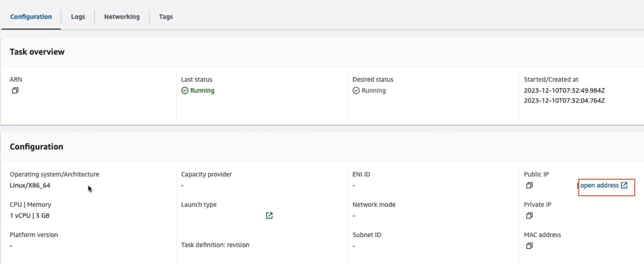644x264 pixels.
Task: Click the 1 vCPU | 3 GB value
Action: pos(30,215)
